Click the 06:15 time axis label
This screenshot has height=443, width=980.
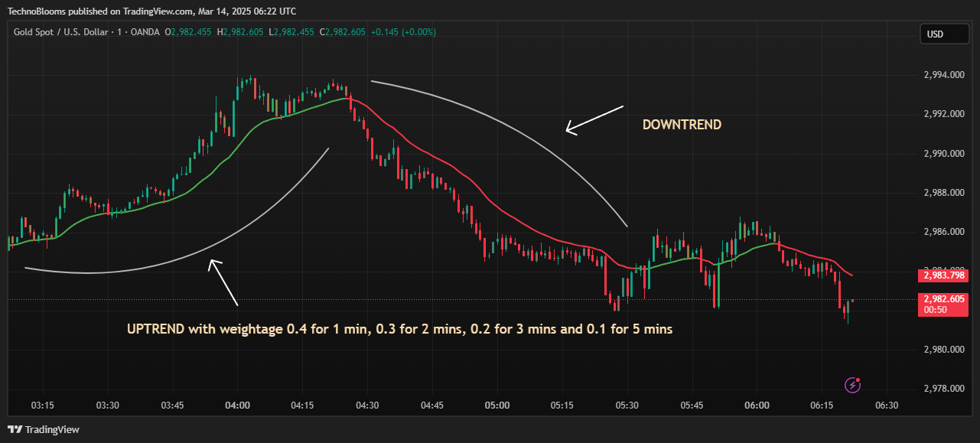click(822, 405)
